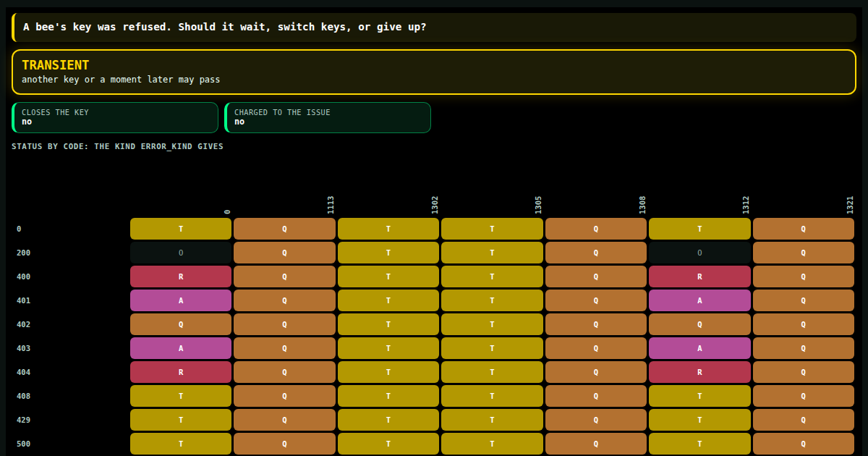
Task: Select column header 1302
Action: (435, 205)
